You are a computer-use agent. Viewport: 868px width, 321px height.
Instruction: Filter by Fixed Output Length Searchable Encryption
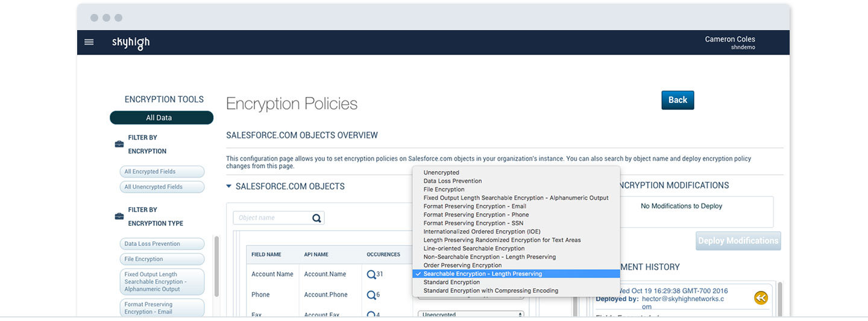click(162, 282)
